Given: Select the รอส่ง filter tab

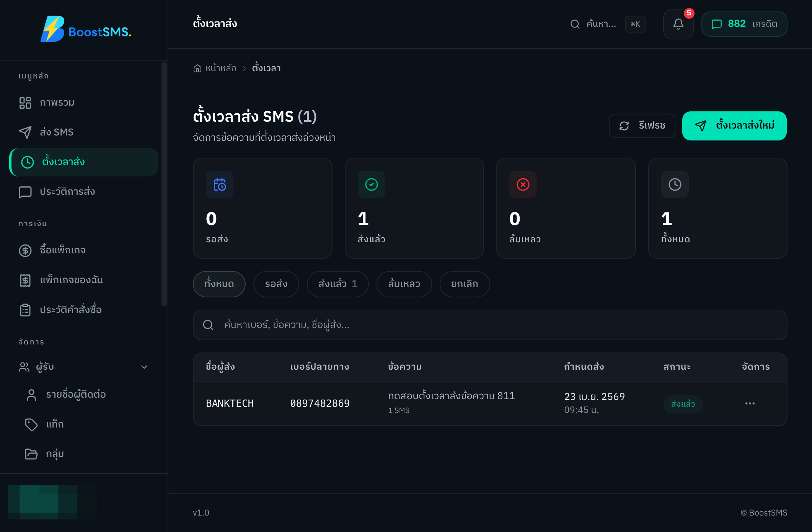Looking at the screenshot, I should pos(276,284).
